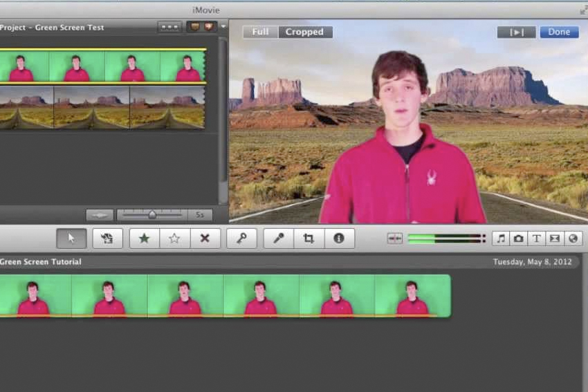This screenshot has width=588, height=392.
Task: Toggle audio skimming button
Action: tap(394, 239)
